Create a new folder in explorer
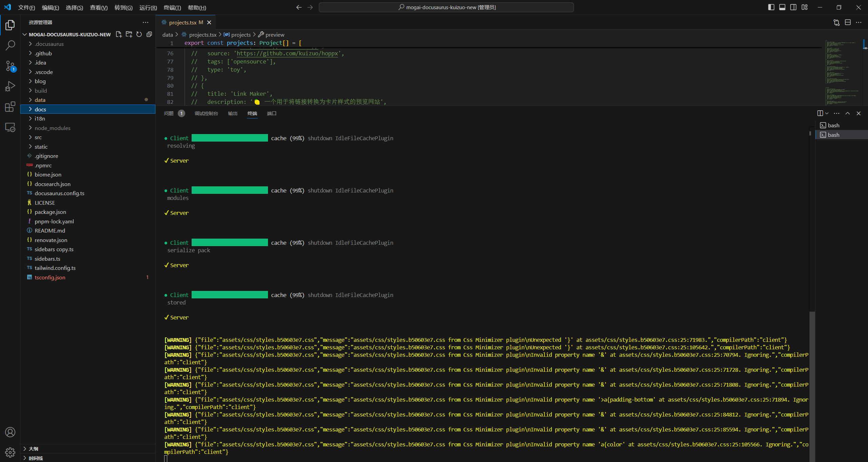This screenshot has width=868, height=462. pyautogui.click(x=129, y=34)
